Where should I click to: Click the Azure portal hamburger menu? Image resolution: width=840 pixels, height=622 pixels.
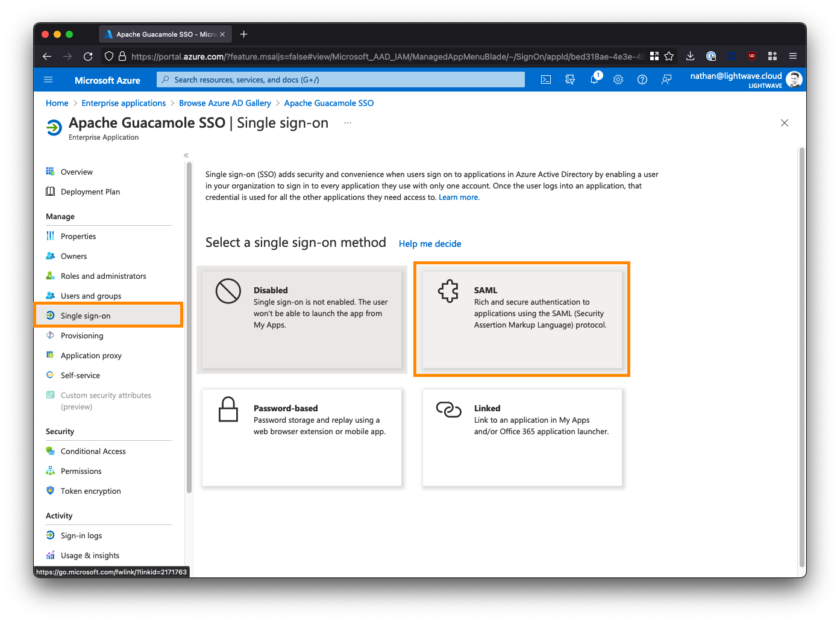(49, 79)
